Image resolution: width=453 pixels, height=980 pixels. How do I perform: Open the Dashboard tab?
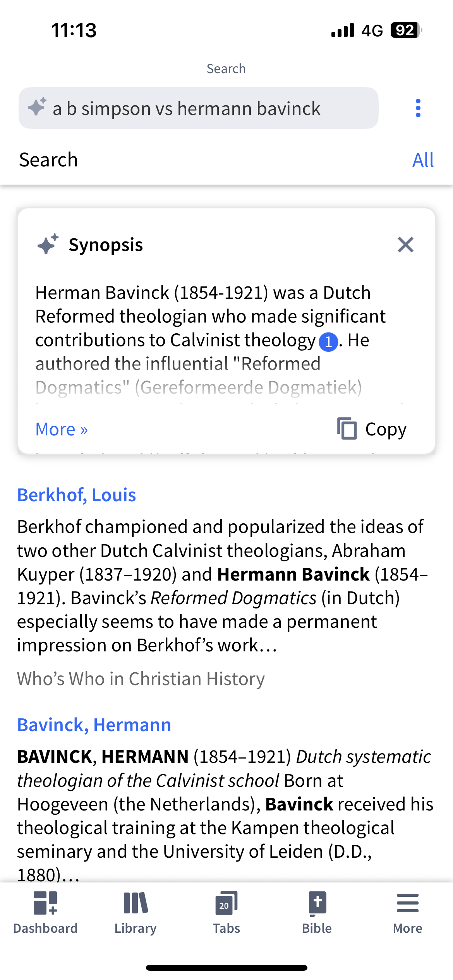45,913
